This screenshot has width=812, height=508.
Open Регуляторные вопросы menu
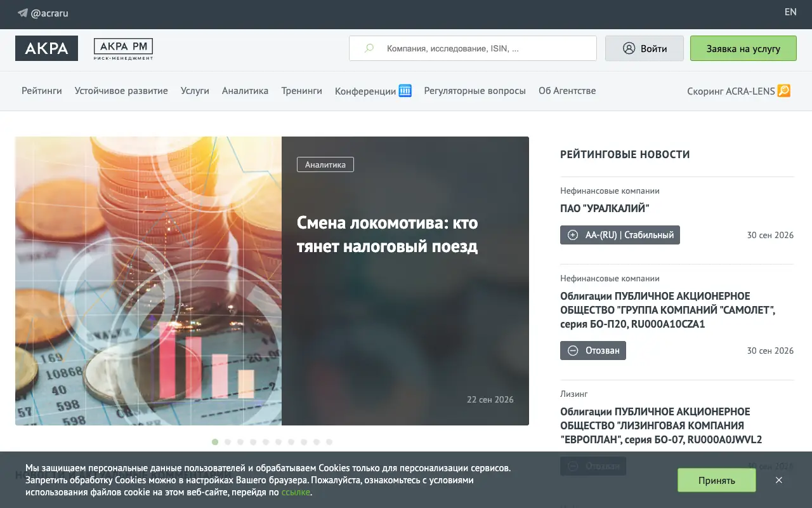[x=475, y=91]
